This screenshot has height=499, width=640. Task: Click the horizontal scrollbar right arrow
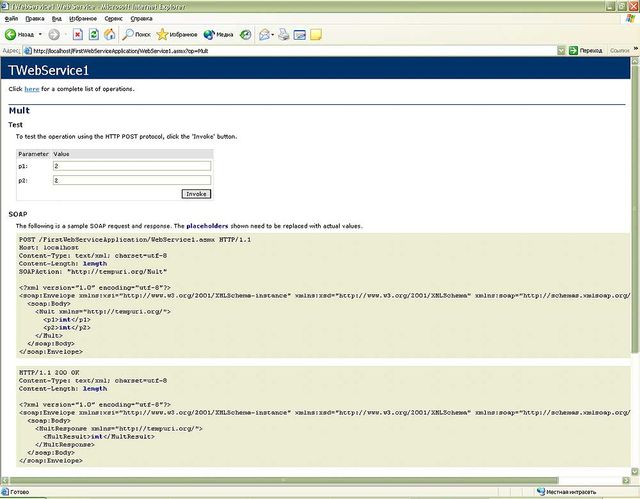(x=626, y=481)
